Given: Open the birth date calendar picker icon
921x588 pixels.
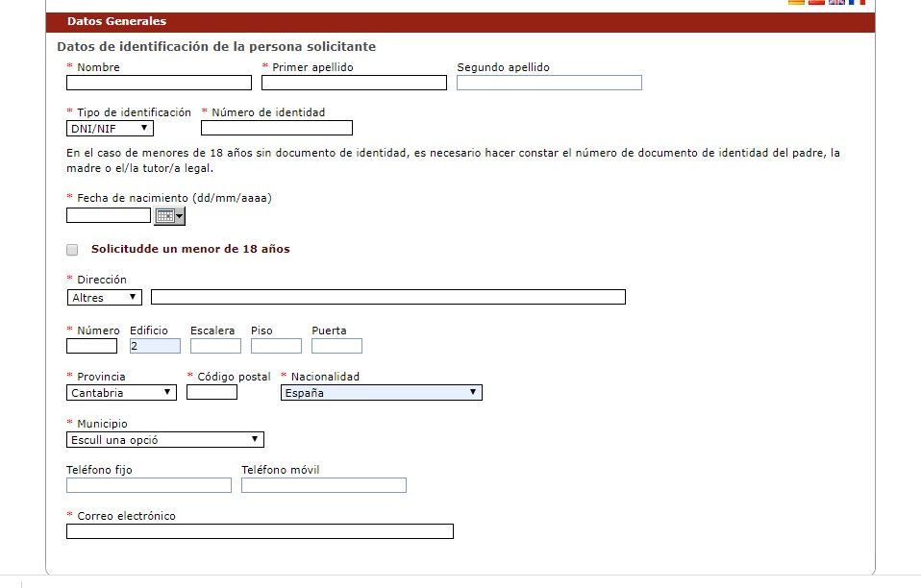Looking at the screenshot, I should (170, 216).
